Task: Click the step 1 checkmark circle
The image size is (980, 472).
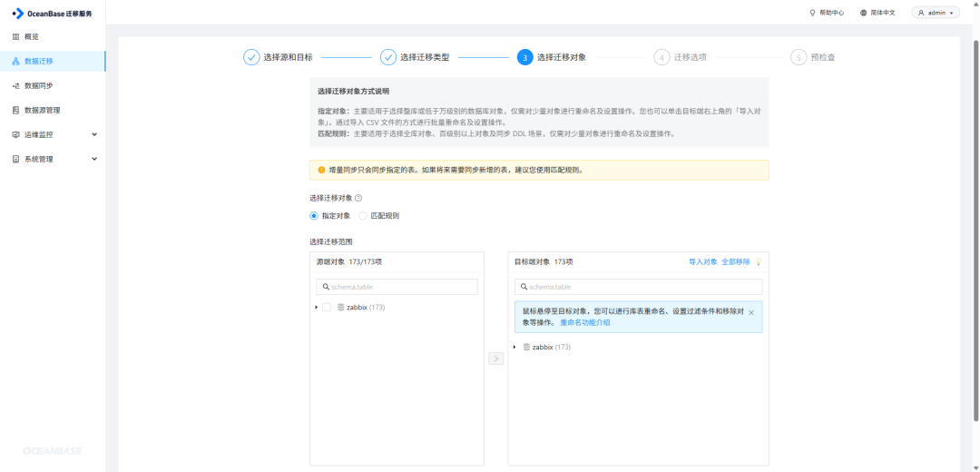Action: point(250,57)
